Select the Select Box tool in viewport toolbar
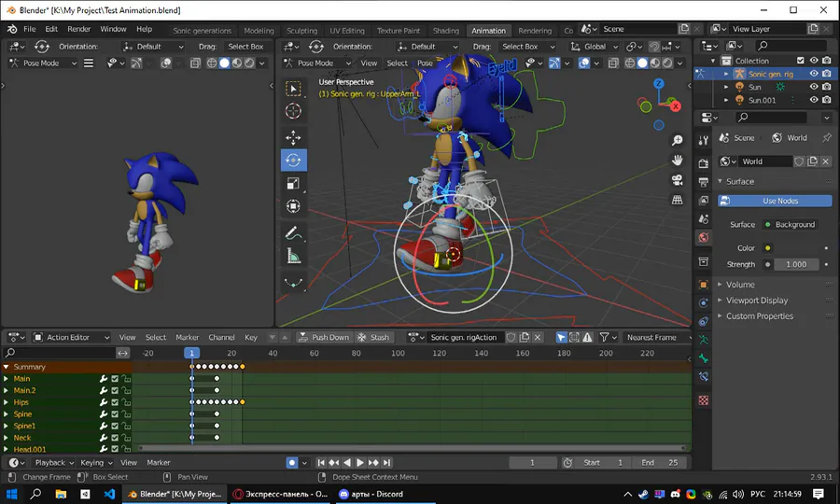The height and width of the screenshot is (504, 840). (x=293, y=89)
